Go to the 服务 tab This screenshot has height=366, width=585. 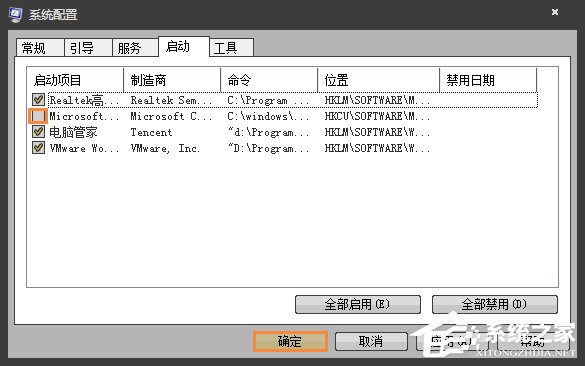tap(136, 48)
